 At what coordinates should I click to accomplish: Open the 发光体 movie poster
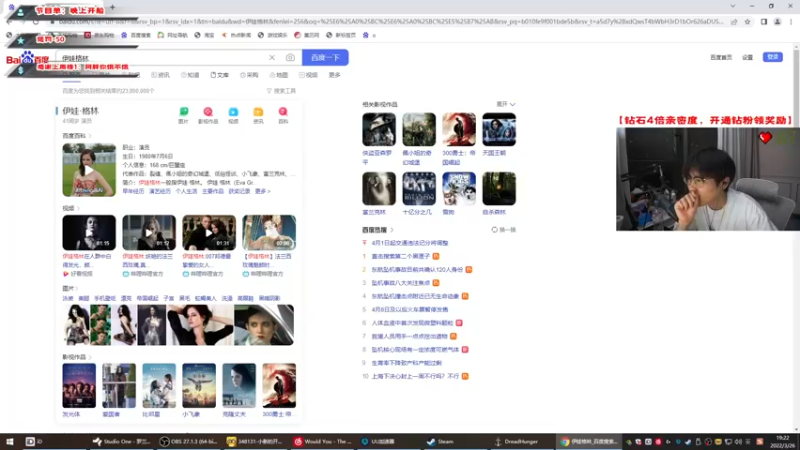pos(79,386)
